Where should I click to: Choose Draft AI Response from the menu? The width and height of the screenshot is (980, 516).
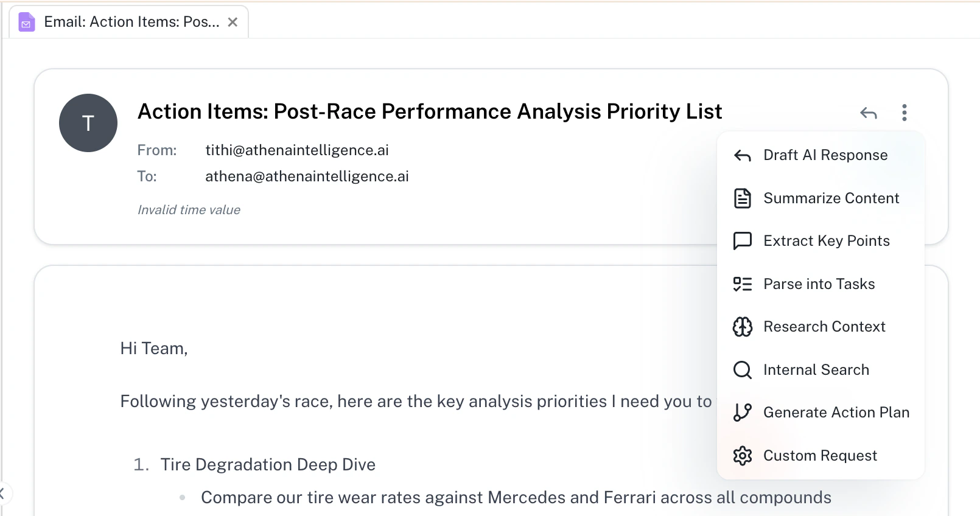pyautogui.click(x=825, y=155)
